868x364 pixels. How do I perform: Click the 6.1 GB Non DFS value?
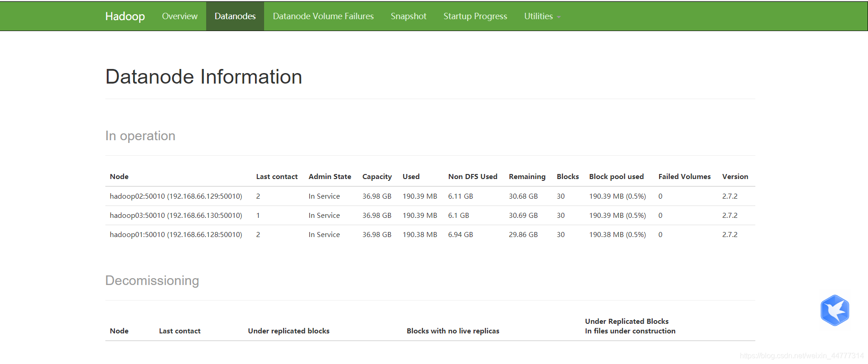458,215
